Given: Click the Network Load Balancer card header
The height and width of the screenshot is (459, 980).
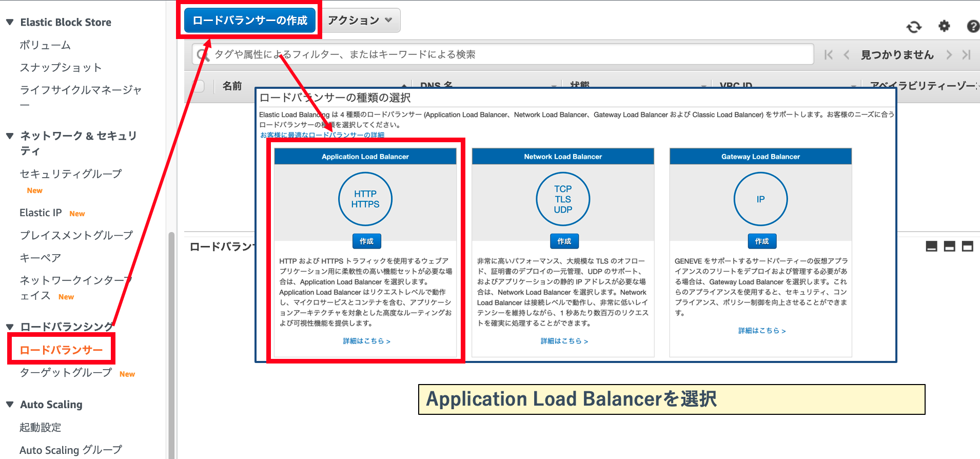Looking at the screenshot, I should (563, 157).
